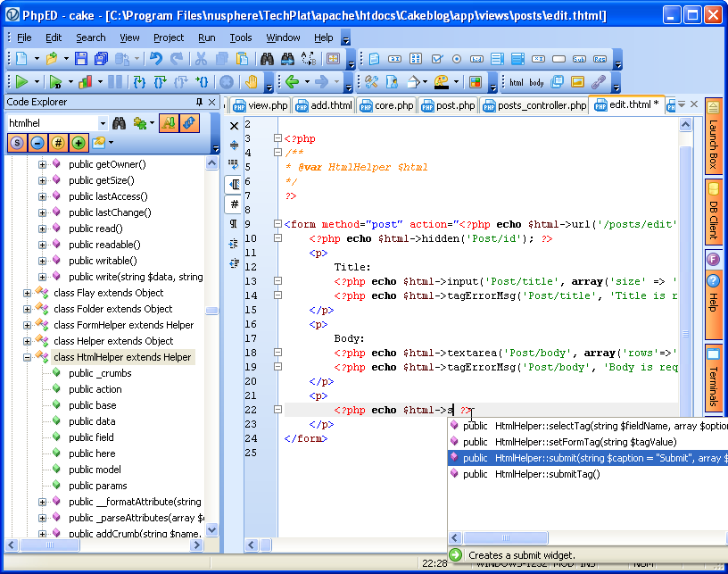Run the script with the green play icon
The width and height of the screenshot is (728, 574).
pyautogui.click(x=21, y=82)
